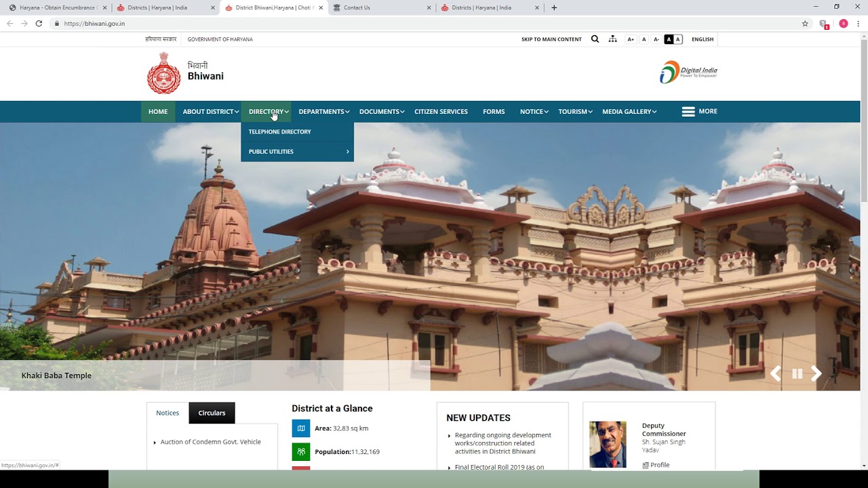The width and height of the screenshot is (868, 488).
Task: Close the Contact Us tab
Action: (429, 7)
